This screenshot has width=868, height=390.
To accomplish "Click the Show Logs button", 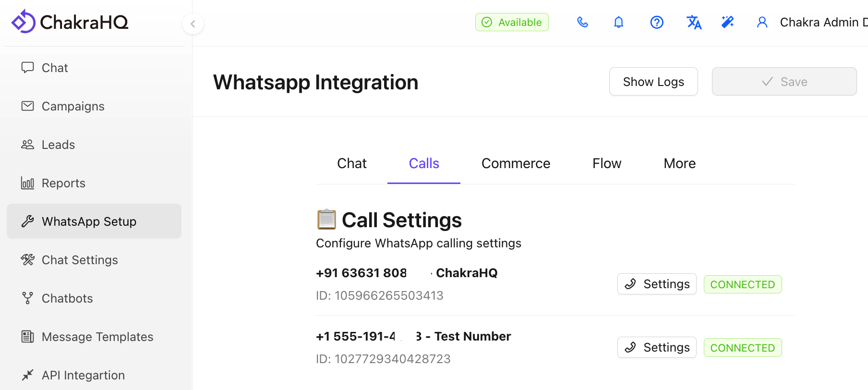I will point(653,82).
